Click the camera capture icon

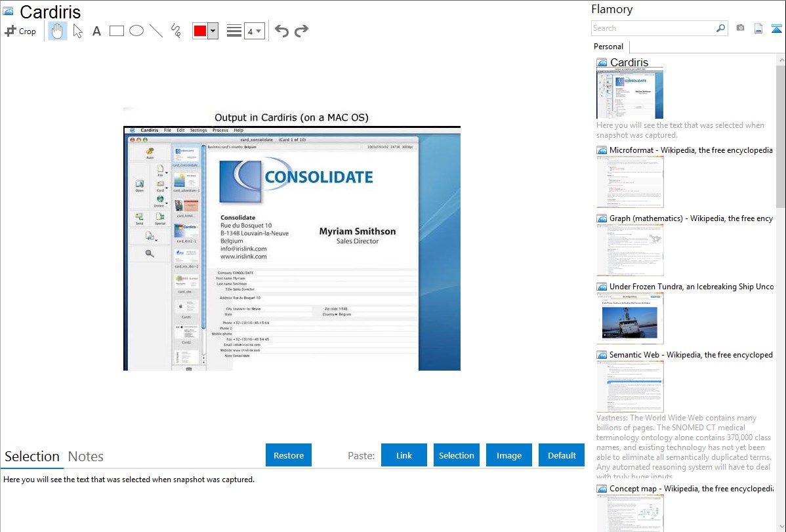pos(740,28)
